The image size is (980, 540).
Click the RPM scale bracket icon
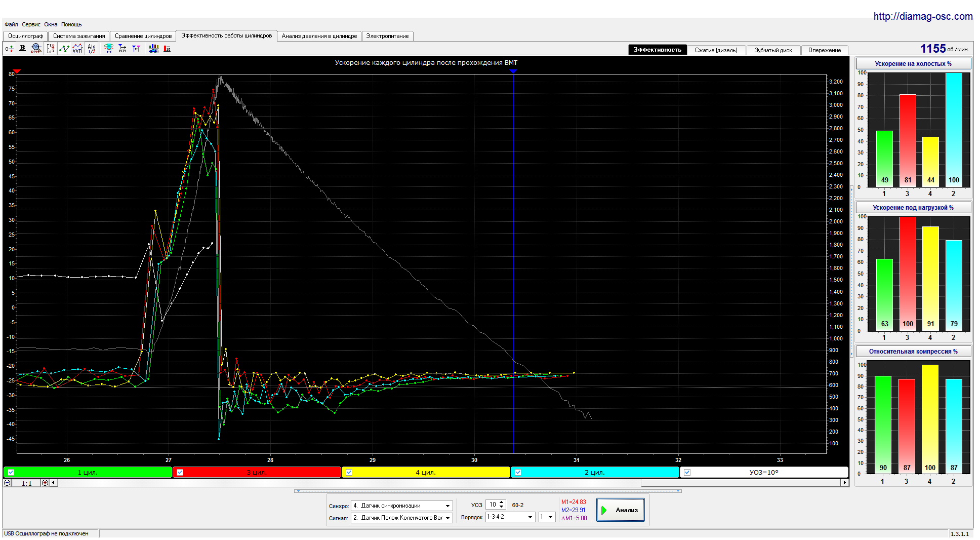pos(51,49)
